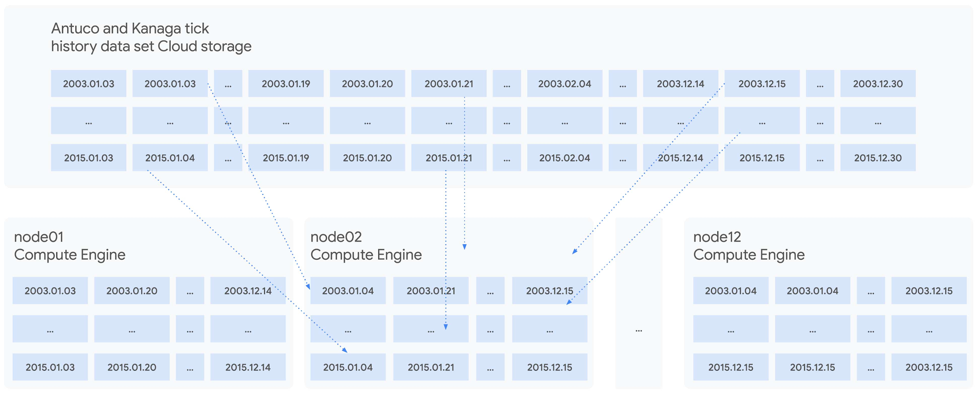Select the 2015.12.30 cell
This screenshot has width=980, height=394.
[x=878, y=157]
